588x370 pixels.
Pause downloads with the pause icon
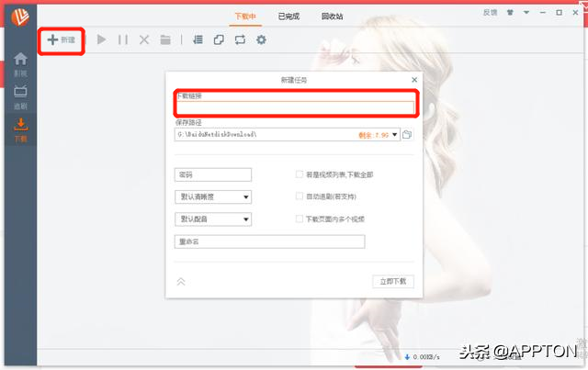(122, 39)
